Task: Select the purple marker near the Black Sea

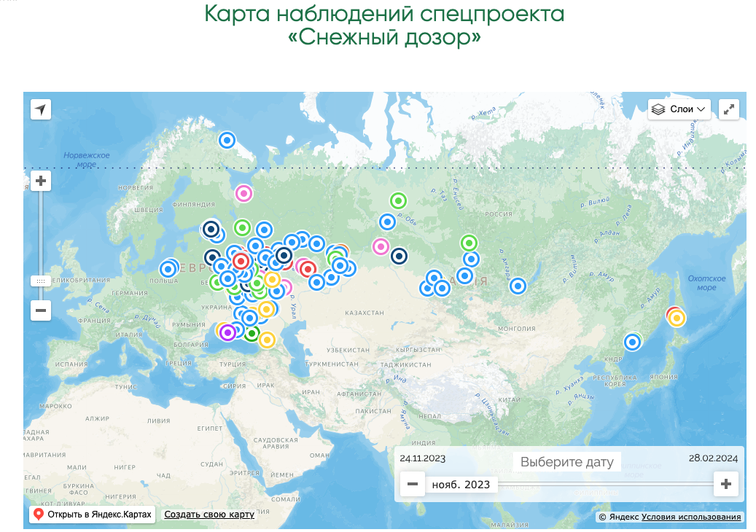Action: click(227, 333)
